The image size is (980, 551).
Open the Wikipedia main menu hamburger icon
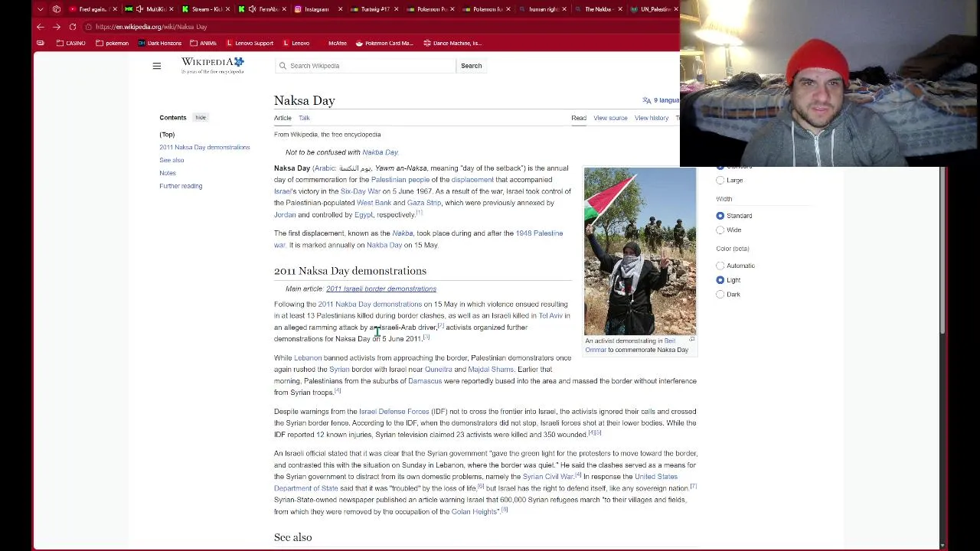point(156,66)
